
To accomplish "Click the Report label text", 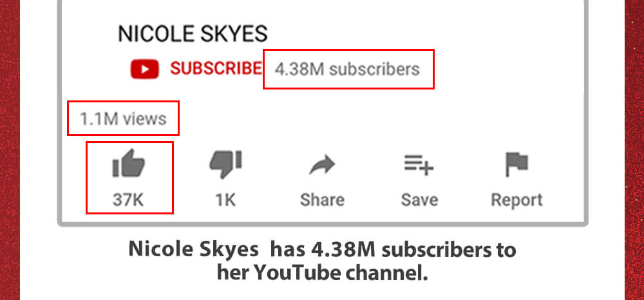I will (516, 201).
